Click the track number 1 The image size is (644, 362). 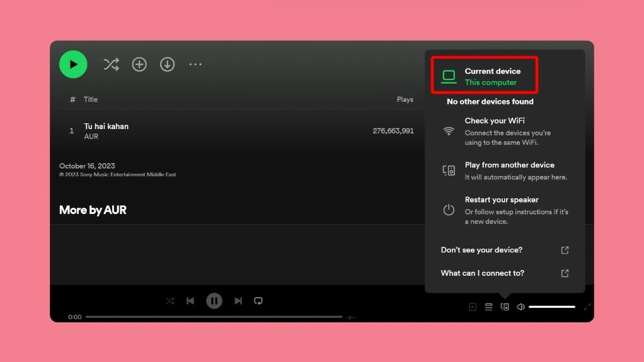point(71,131)
